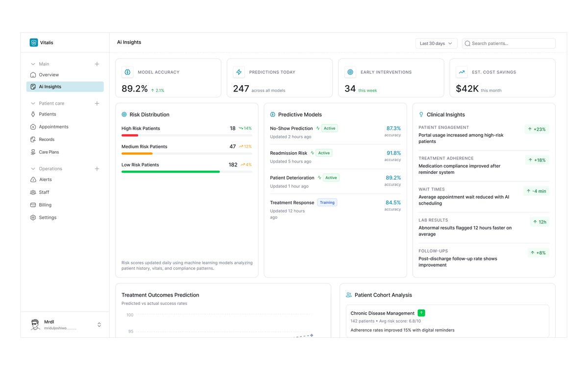
Task: Go to Appointments label
Action: coord(54,127)
